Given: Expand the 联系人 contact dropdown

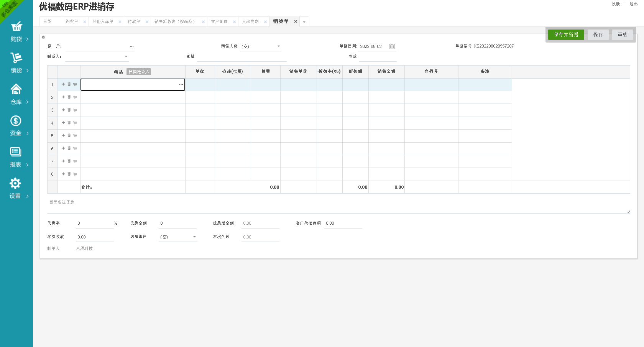Looking at the screenshot, I should (x=126, y=57).
